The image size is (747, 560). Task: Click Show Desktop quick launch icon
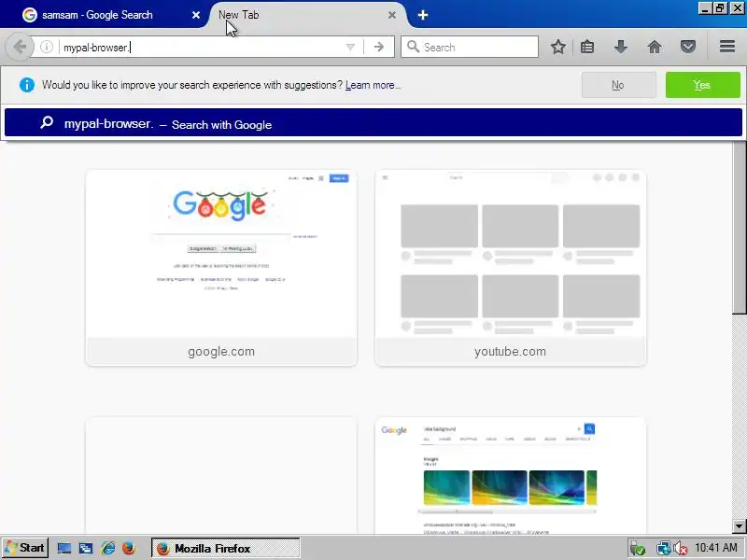[64, 548]
